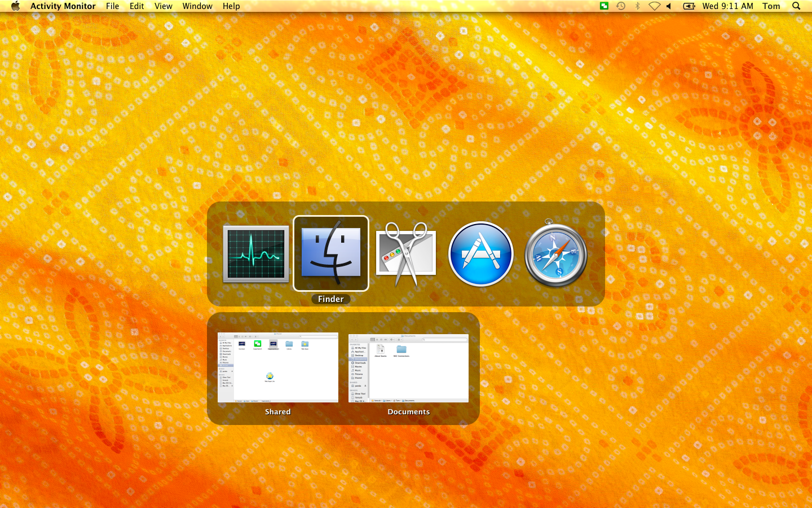This screenshot has width=812, height=508.
Task: Click the Wed 9:11 AM clock
Action: pos(727,6)
